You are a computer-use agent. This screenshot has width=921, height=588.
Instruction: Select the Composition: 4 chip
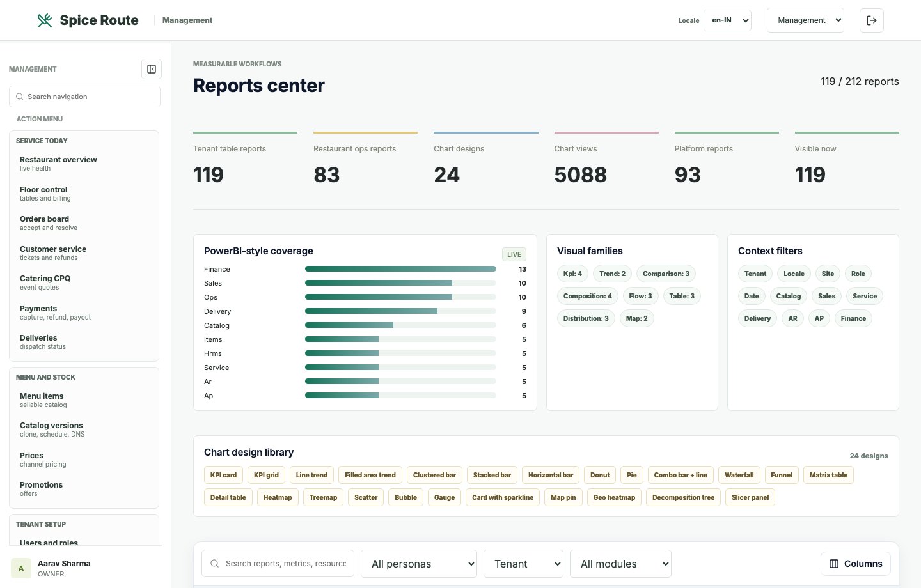click(587, 296)
